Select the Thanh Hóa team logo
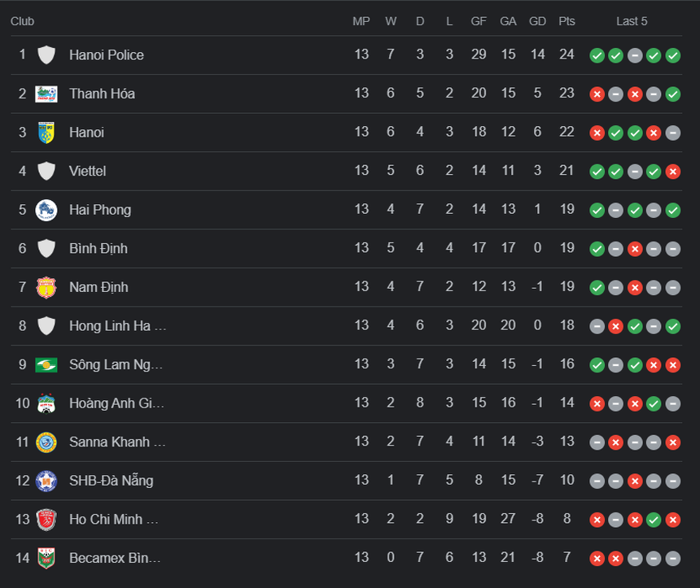Image resolution: width=700 pixels, height=588 pixels. [x=46, y=94]
